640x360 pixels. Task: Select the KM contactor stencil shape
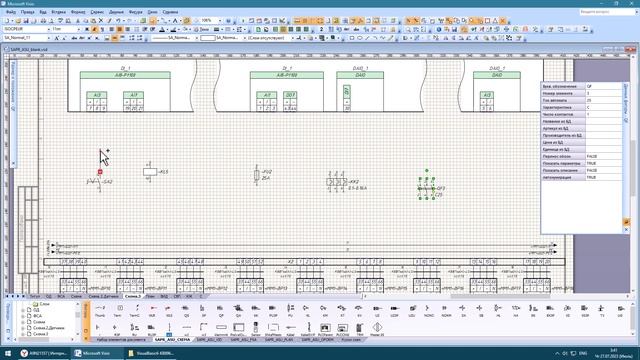(x=324, y=310)
